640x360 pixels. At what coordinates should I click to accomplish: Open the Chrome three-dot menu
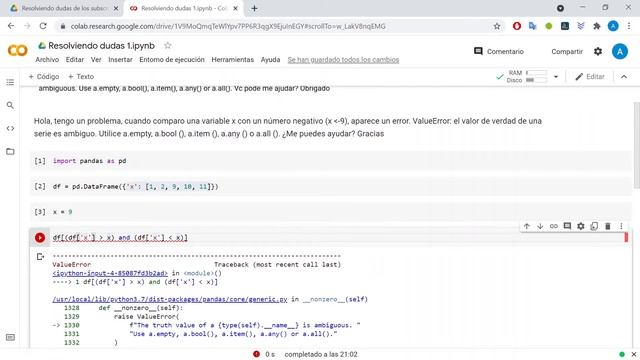coord(629,26)
